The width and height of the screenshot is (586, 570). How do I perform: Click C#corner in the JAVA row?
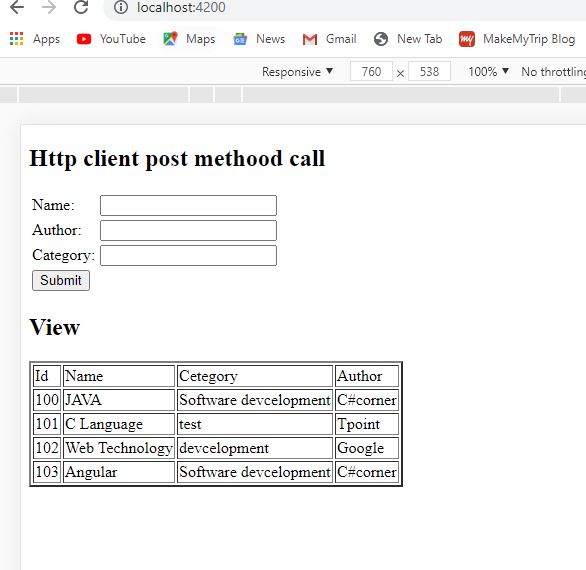[367, 400]
